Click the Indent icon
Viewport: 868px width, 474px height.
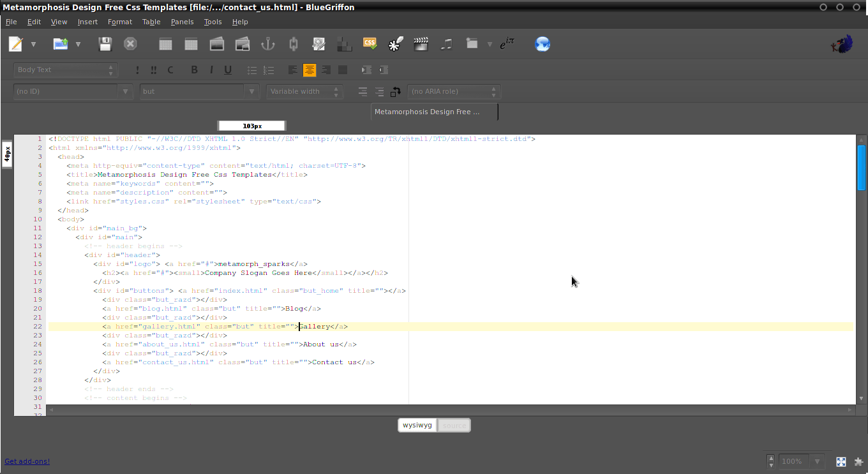point(367,70)
